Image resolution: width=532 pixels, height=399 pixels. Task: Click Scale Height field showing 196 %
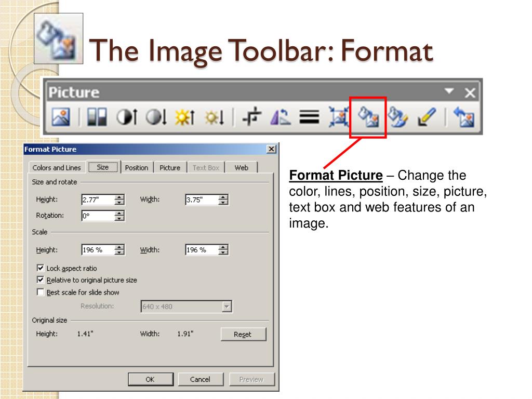tap(98, 250)
